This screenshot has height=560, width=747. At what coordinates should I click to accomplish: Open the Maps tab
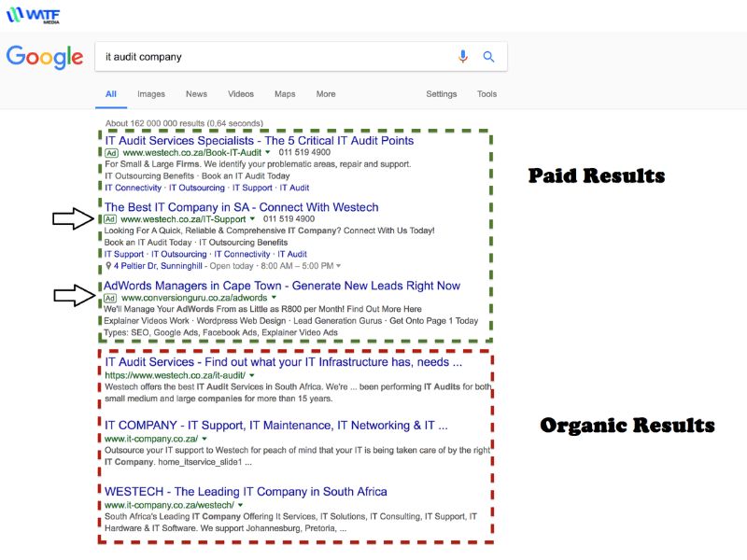[x=285, y=94]
